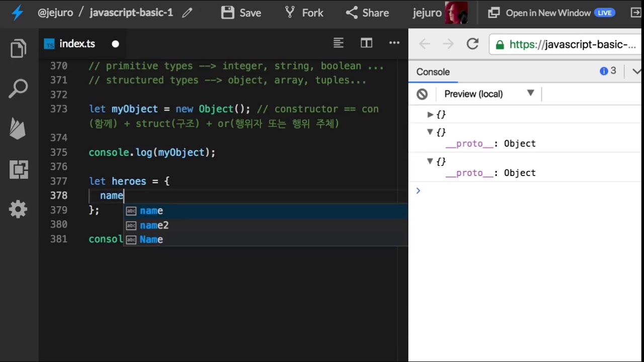The height and width of the screenshot is (362, 644).
Task: Open the editor more actions ellipsis
Action: (x=394, y=43)
